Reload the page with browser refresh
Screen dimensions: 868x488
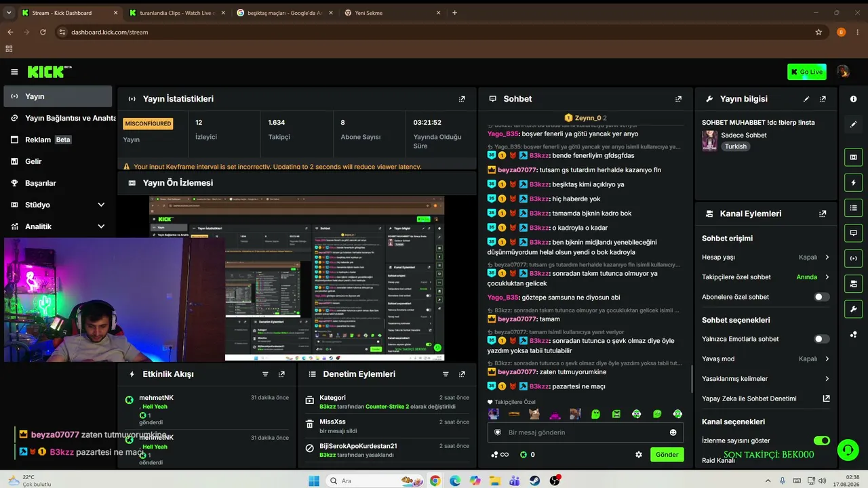coord(43,32)
